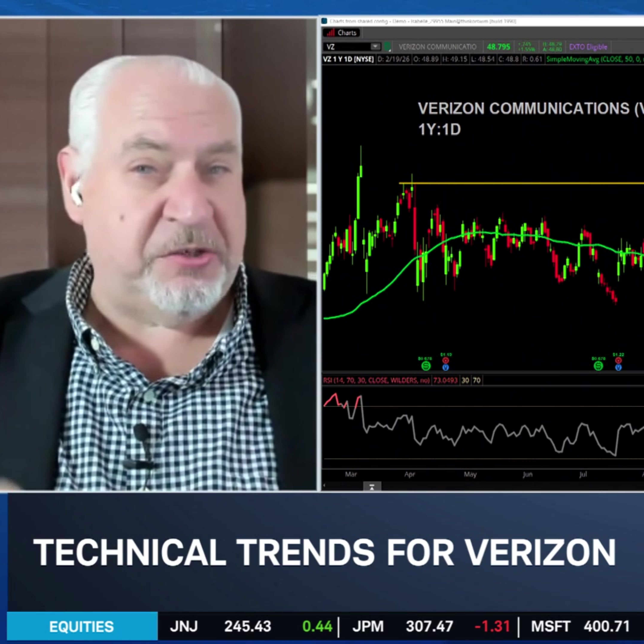The height and width of the screenshot is (644, 644).
Task: Click the $1.22 red earnings icon
Action: (618, 360)
